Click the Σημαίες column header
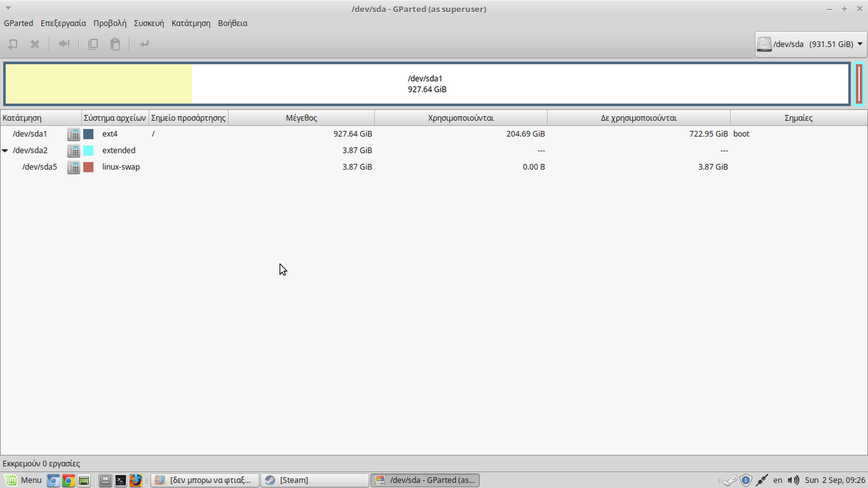This screenshot has width=868, height=488. (x=798, y=117)
